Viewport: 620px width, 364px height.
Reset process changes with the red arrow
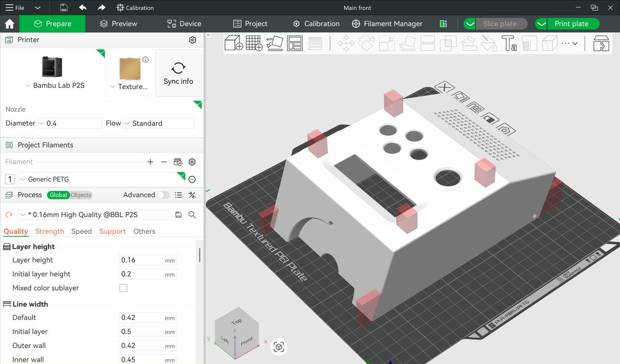tap(8, 215)
